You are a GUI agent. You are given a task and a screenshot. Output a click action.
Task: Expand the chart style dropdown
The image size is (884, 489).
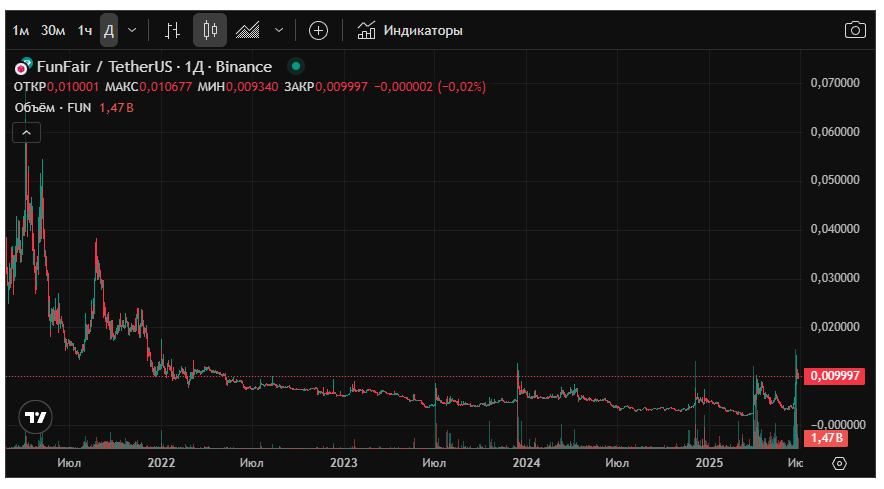pos(279,30)
